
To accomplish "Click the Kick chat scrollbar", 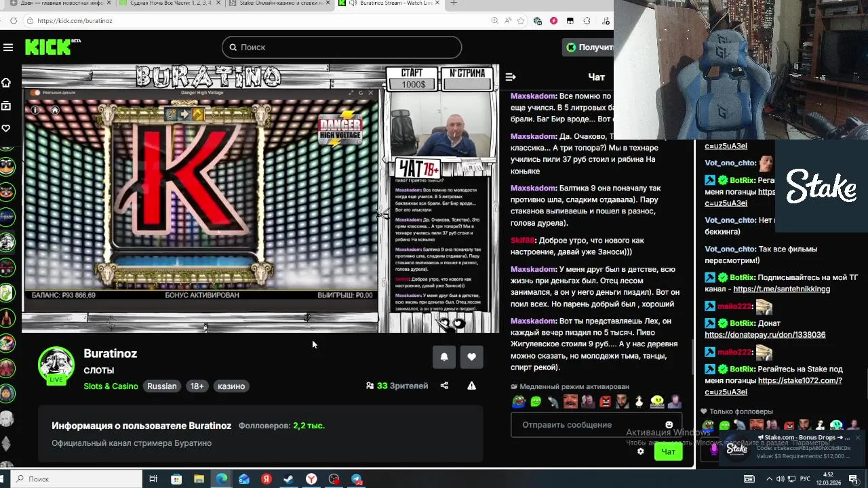I will pyautogui.click(x=691, y=356).
